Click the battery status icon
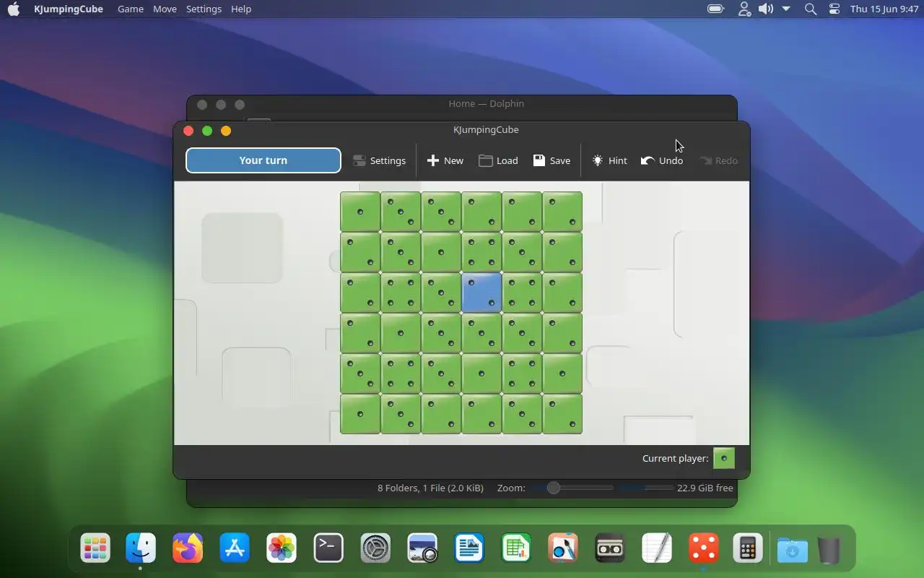924x578 pixels. pyautogui.click(x=716, y=9)
